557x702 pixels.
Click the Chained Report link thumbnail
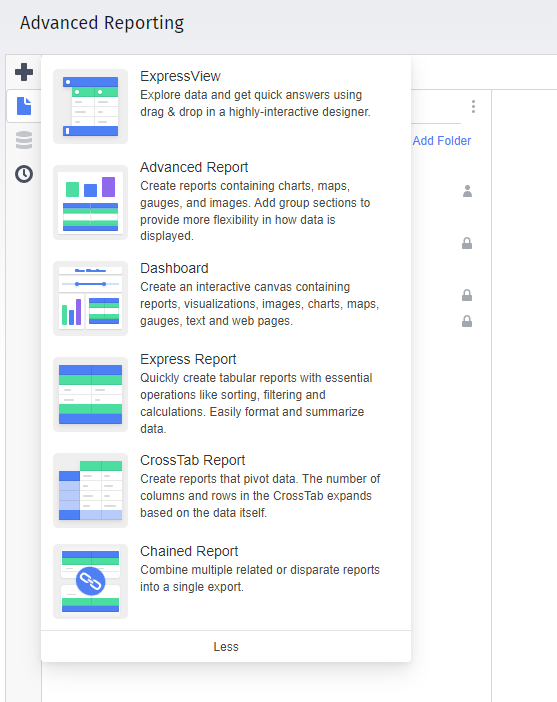(90, 582)
